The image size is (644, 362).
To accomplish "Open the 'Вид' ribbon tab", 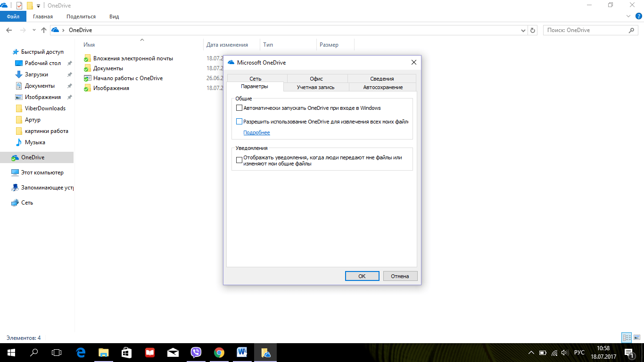I will 114,16.
